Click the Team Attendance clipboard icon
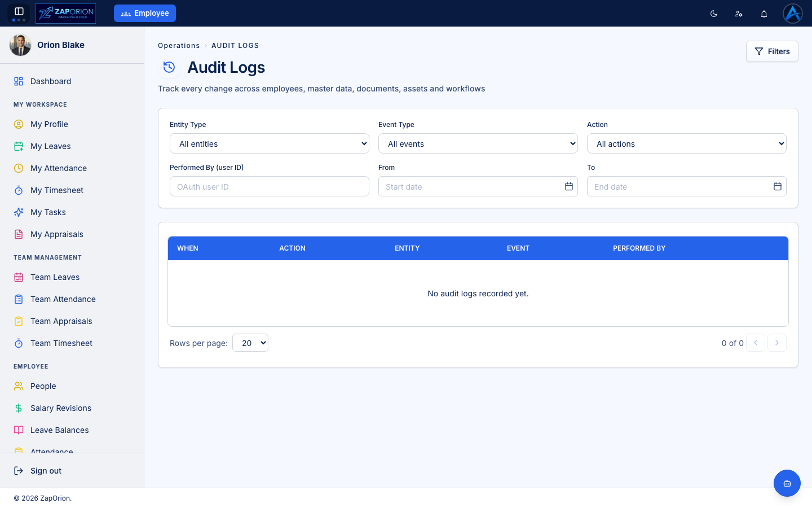Screen dimensions: 812x508 tap(19, 299)
